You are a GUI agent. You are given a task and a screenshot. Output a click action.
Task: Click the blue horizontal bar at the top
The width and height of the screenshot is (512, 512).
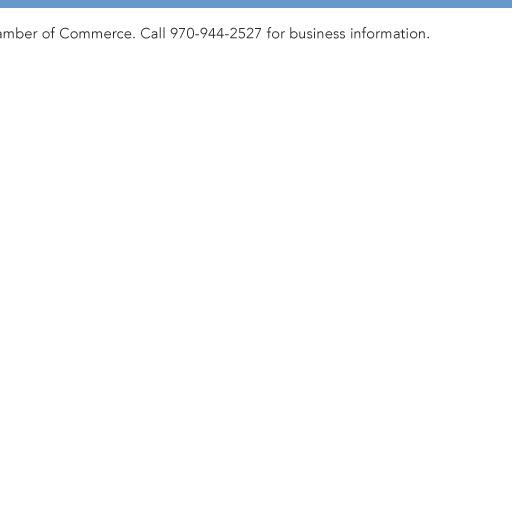pos(256,4)
